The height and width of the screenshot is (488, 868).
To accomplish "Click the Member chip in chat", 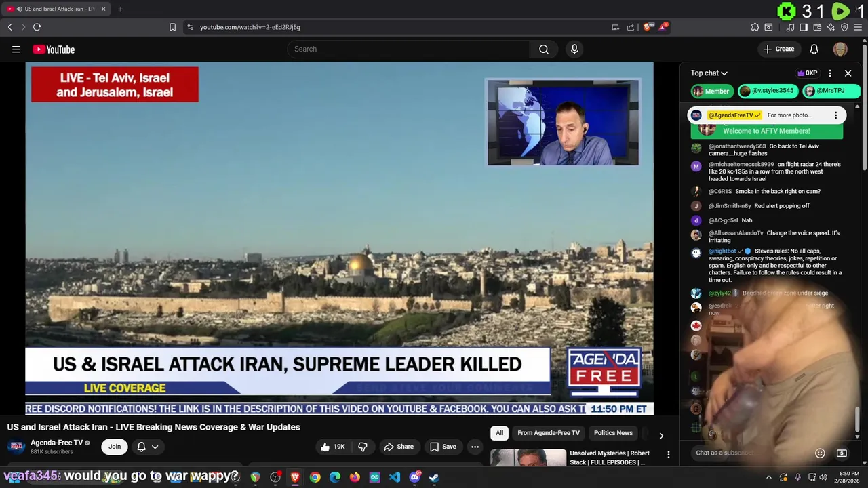I will point(711,91).
